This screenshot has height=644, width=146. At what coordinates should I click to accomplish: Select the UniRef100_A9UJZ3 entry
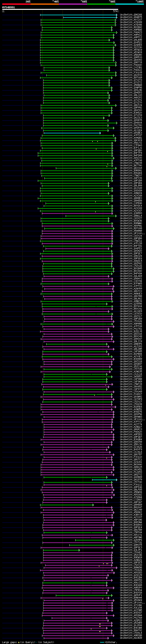[131, 583]
